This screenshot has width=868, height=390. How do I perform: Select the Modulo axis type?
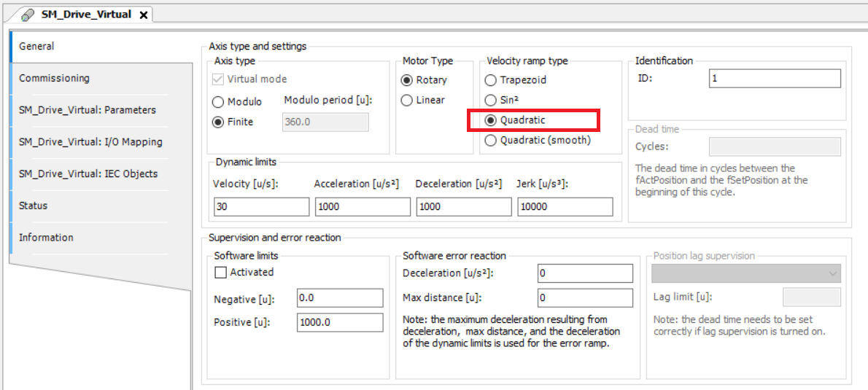coord(218,102)
